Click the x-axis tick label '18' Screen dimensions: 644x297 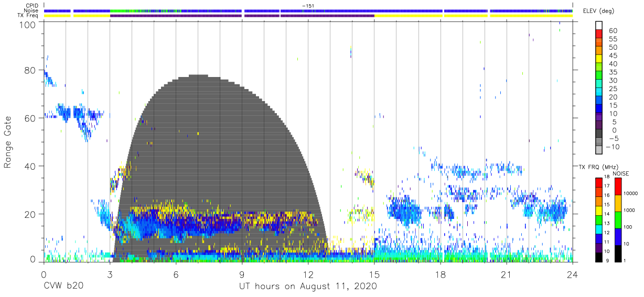tap(441, 274)
